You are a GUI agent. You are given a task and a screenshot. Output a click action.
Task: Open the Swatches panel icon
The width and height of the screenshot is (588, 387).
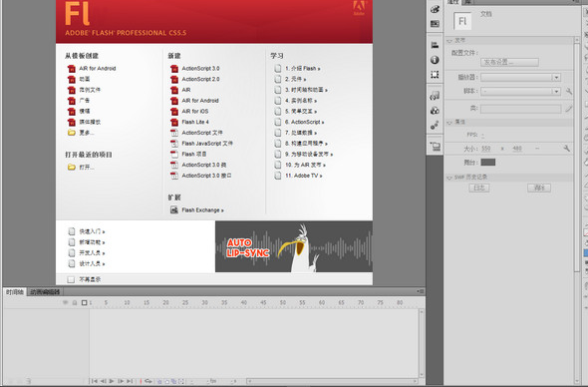(435, 24)
